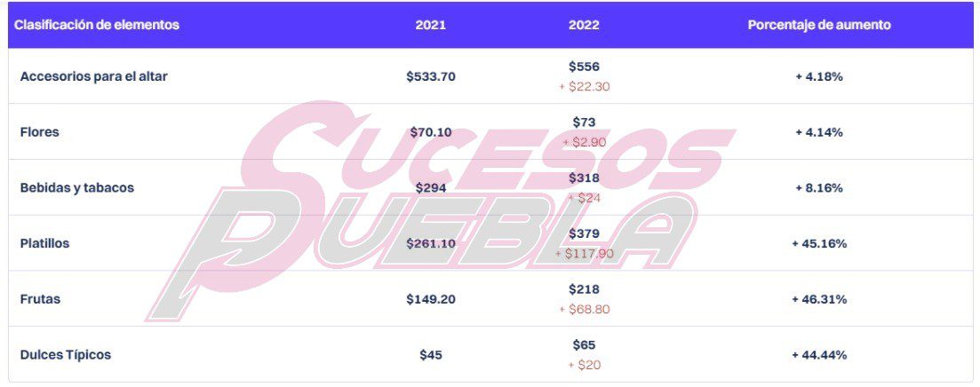The height and width of the screenshot is (387, 980).
Task: Click the "Porcentaje de aumento" header
Action: click(x=819, y=25)
